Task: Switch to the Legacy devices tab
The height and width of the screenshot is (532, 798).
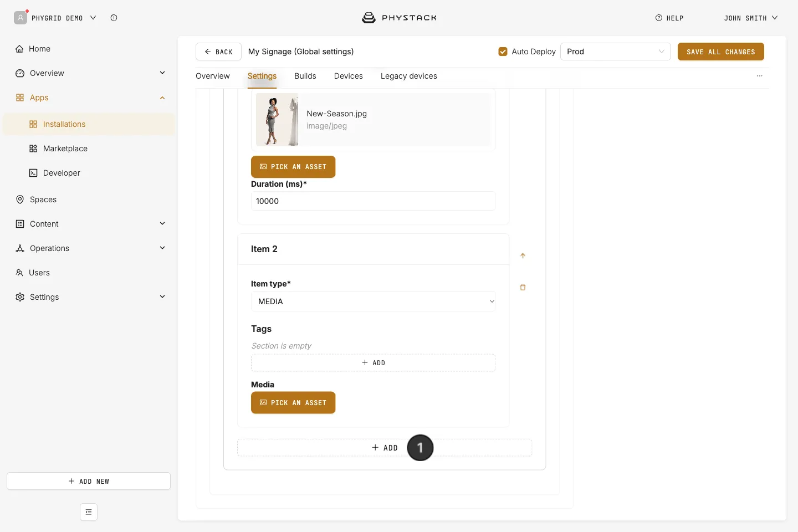Action: 409,76
